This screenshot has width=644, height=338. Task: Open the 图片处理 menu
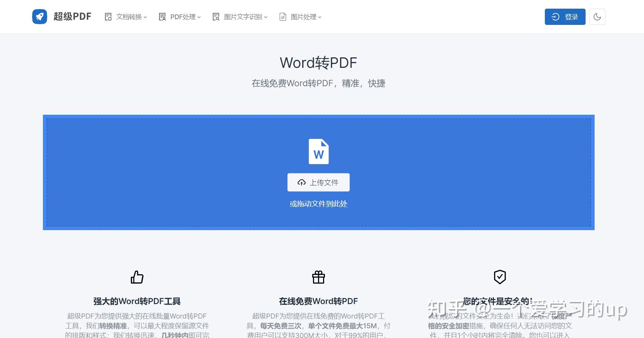300,17
